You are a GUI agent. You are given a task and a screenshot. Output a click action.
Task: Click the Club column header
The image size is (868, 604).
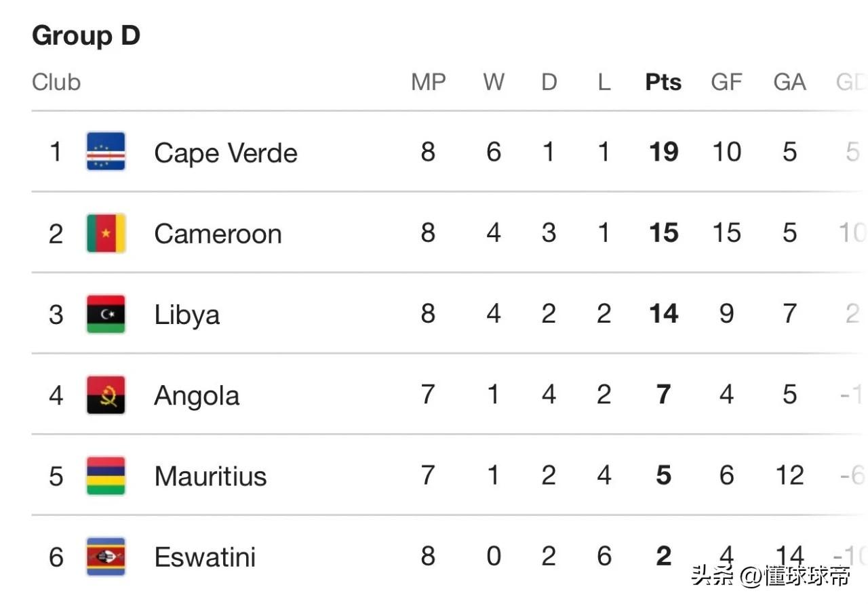[56, 82]
